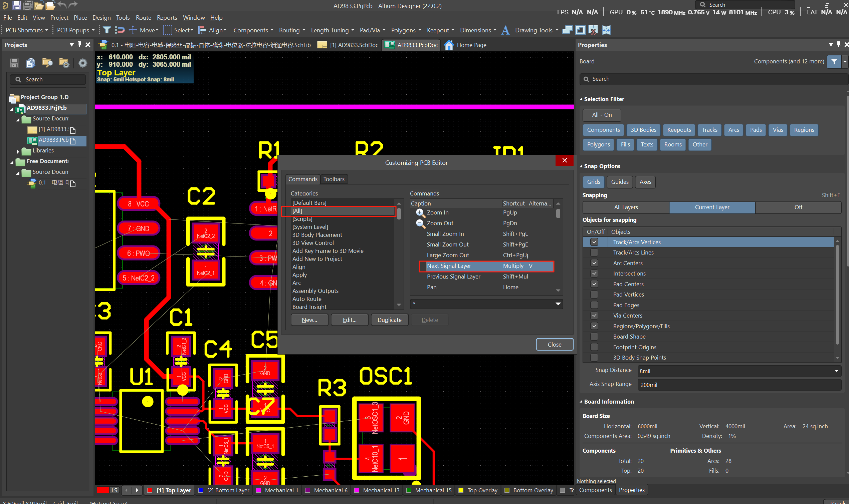Click the red Top Layer color swatch

tap(150, 490)
